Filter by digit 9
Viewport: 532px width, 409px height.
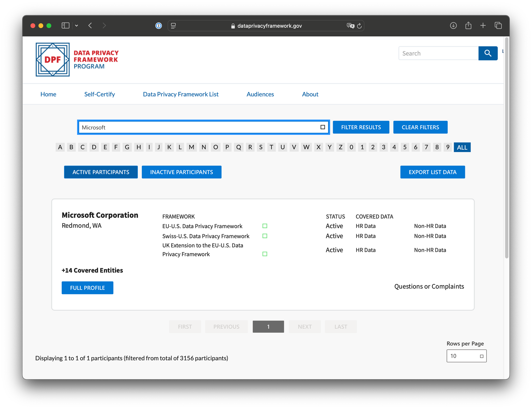click(x=448, y=147)
